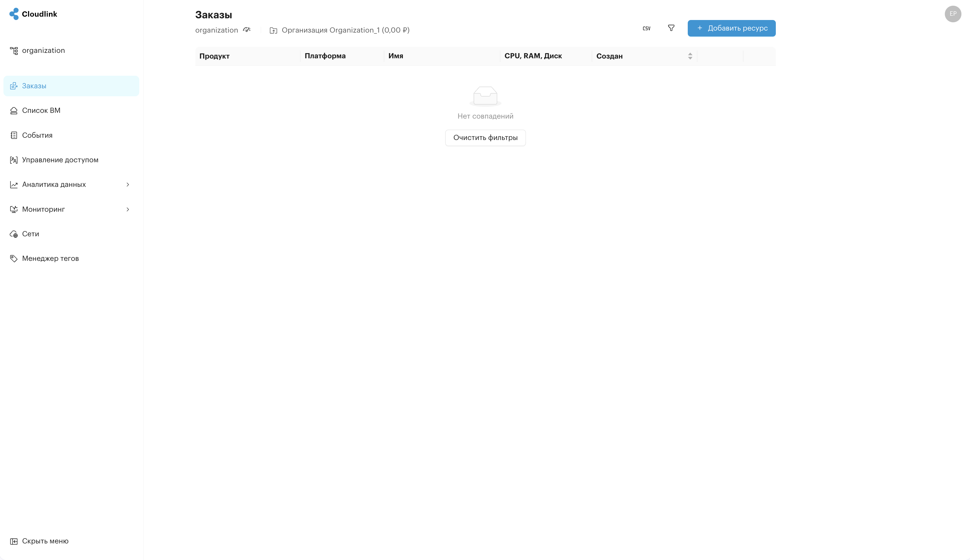Open Организация Organization_1 breadcrumb link
The image size is (970, 560).
tap(345, 30)
